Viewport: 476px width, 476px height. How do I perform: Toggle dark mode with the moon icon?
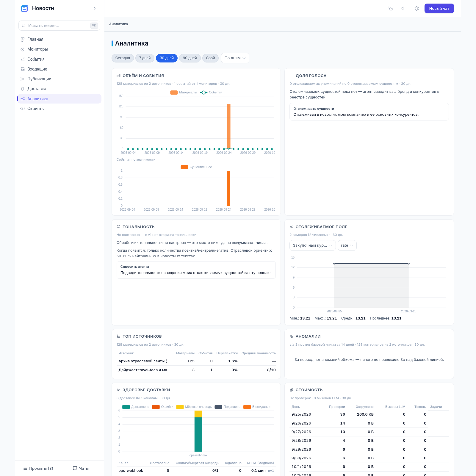click(391, 9)
